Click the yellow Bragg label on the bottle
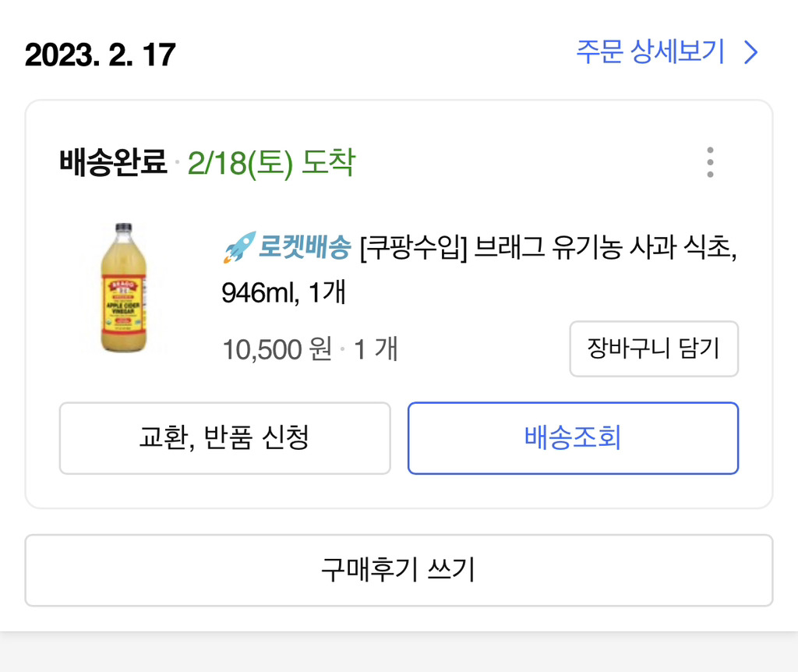Screen dimensions: 798x672 click(x=123, y=302)
